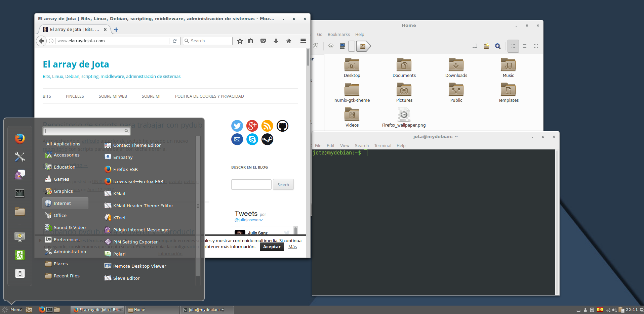Open the Downloads folder in file manager

456,68
